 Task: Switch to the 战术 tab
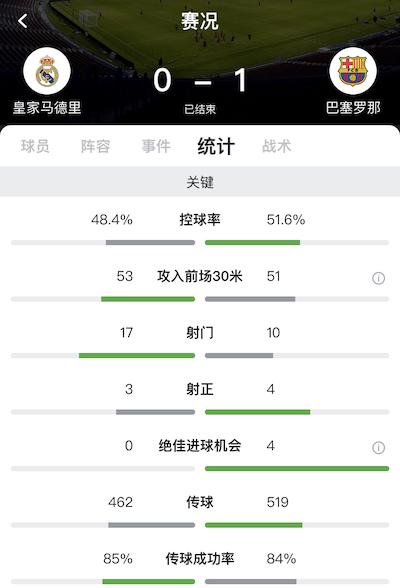(x=277, y=146)
